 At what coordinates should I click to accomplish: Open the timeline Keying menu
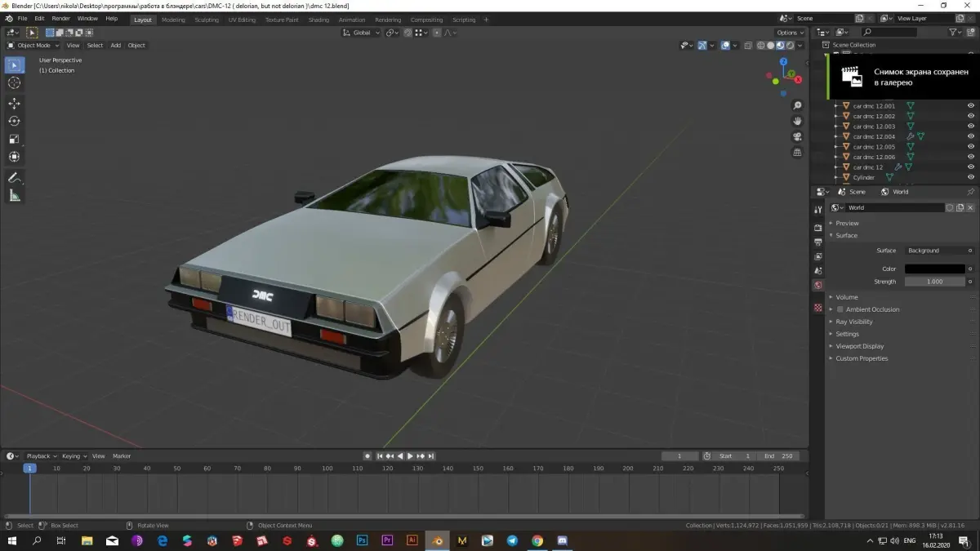coord(73,456)
